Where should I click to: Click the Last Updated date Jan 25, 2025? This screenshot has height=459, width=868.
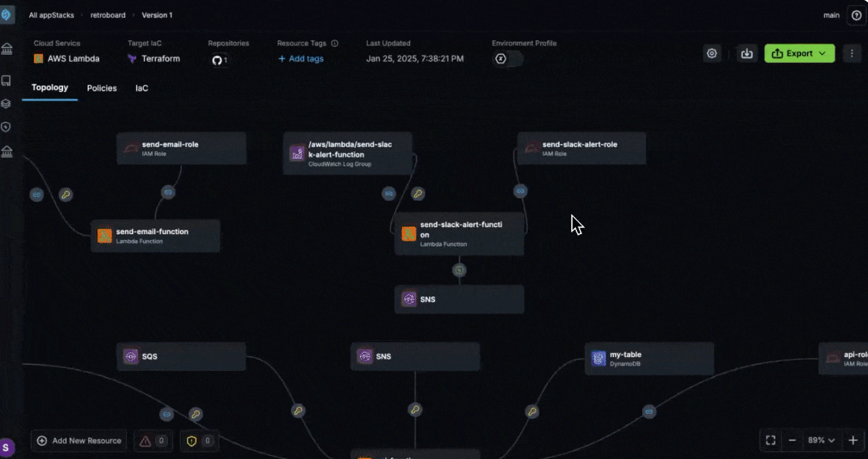[415, 59]
